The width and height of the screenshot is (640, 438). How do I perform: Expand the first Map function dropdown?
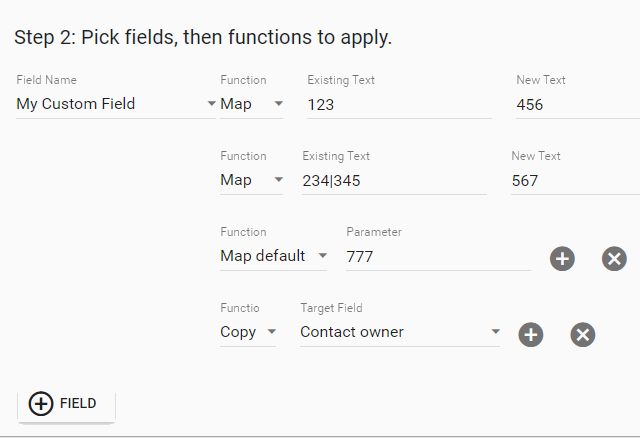(251, 104)
